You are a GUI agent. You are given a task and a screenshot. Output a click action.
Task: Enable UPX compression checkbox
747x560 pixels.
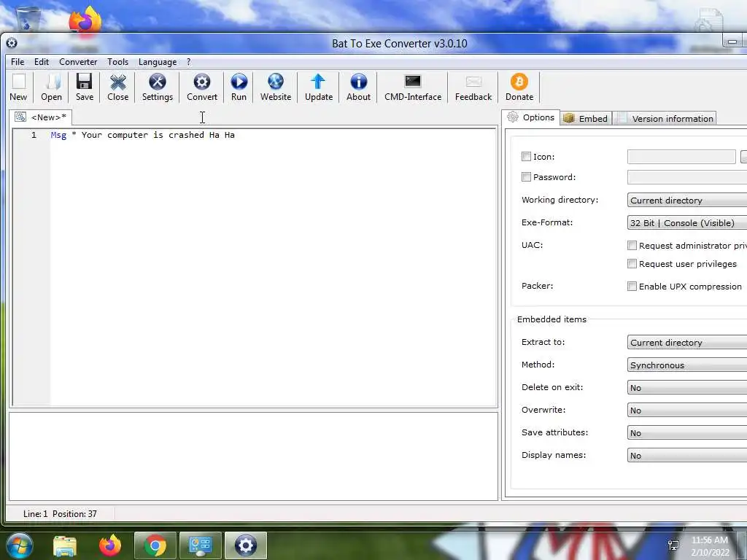[x=632, y=286]
